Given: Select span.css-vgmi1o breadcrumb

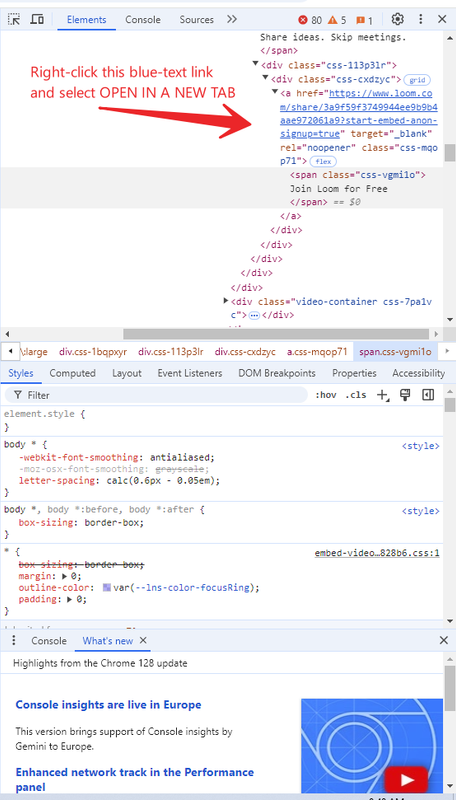Looking at the screenshot, I should pyautogui.click(x=395, y=352).
